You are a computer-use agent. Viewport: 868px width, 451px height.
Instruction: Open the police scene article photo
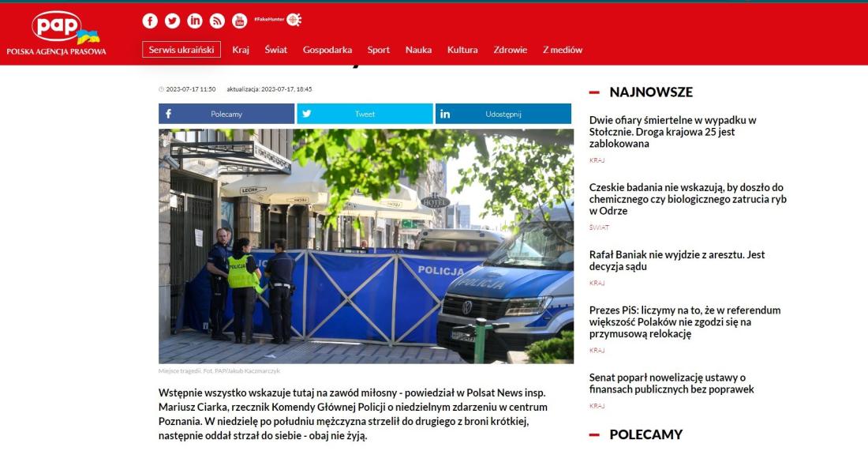click(366, 246)
